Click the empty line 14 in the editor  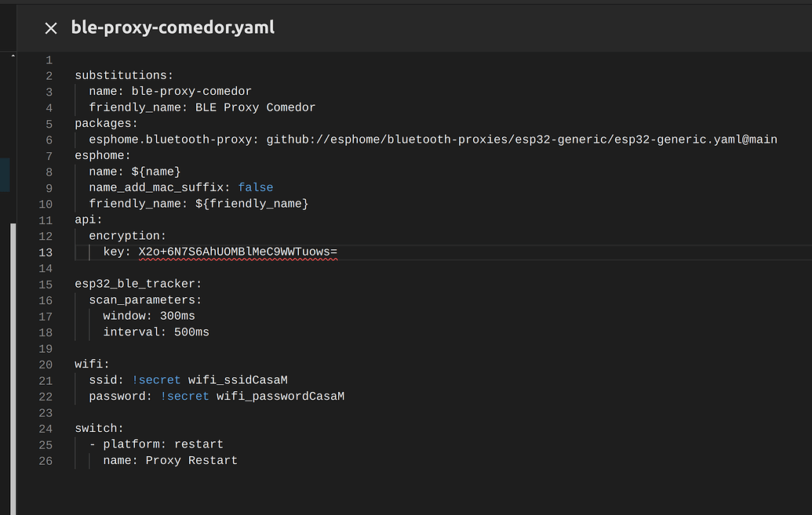coord(235,268)
